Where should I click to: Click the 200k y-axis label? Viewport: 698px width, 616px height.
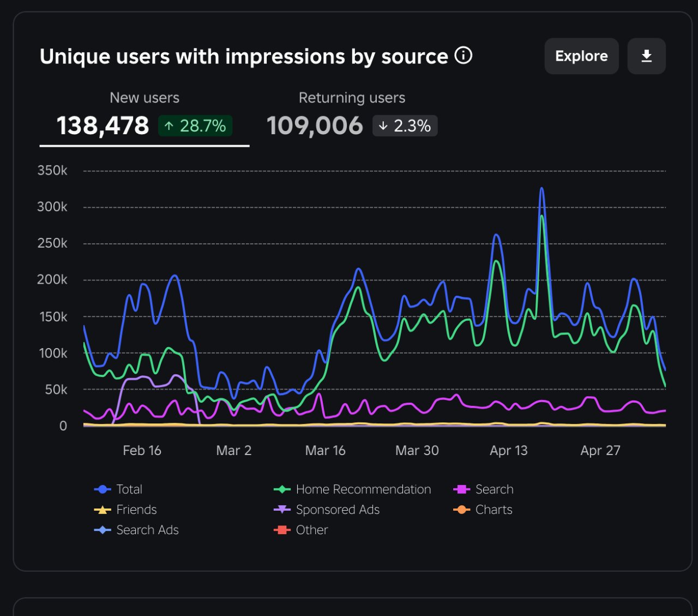point(52,280)
